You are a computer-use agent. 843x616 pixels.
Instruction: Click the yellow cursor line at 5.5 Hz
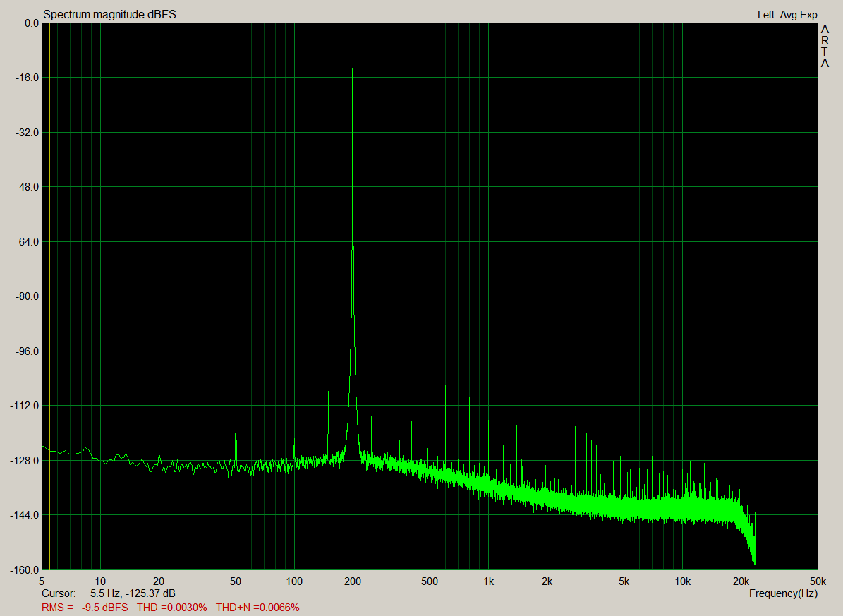[x=49, y=296]
